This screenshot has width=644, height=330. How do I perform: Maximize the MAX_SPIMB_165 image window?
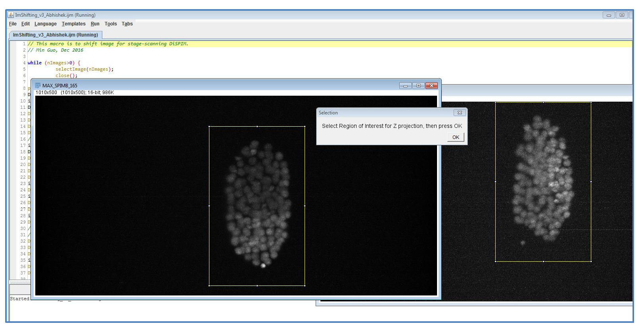coord(418,85)
